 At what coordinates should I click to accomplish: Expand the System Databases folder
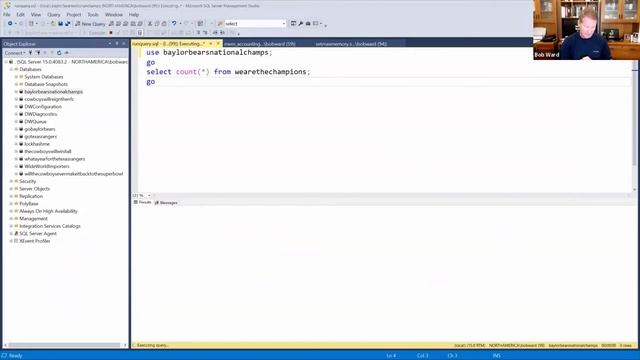pyautogui.click(x=16, y=77)
